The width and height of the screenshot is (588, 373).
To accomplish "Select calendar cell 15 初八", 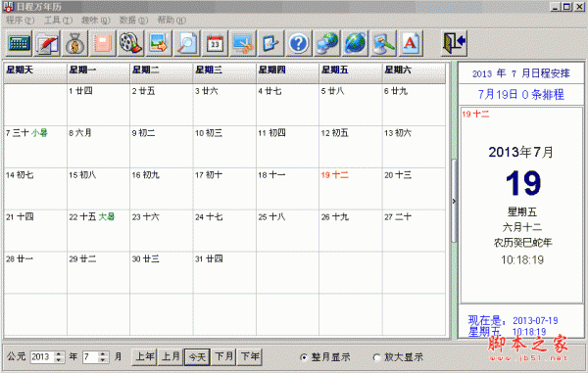I will click(98, 188).
